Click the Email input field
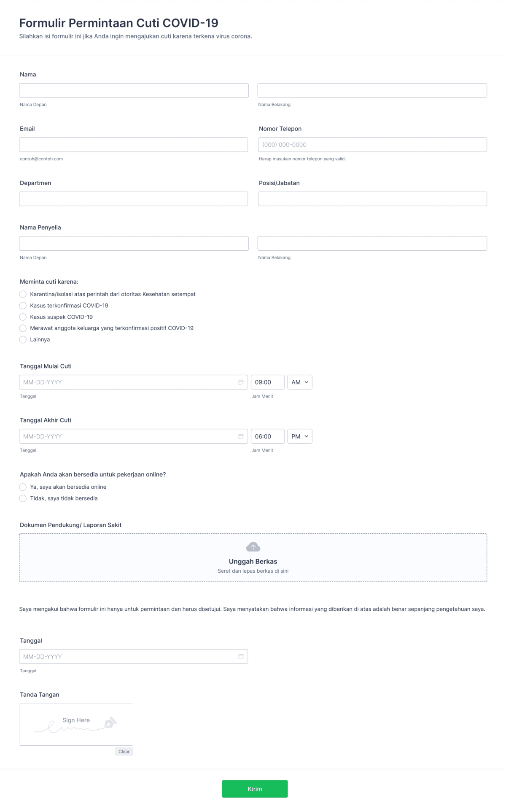Screen dimensions: 506x812 tap(133, 144)
